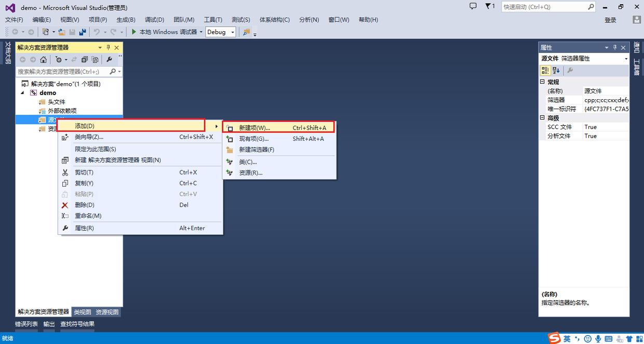Click the Undo icon on the toolbar
644x344 pixels.
tap(97, 32)
